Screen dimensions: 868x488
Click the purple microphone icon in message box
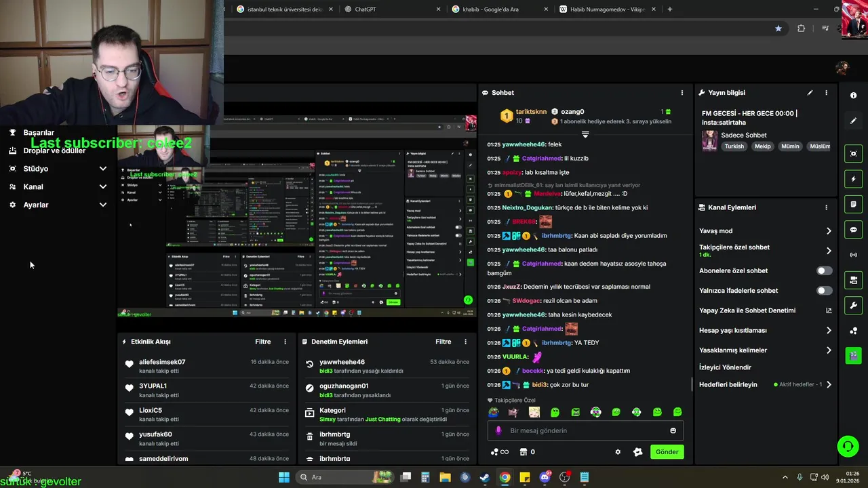(x=498, y=430)
